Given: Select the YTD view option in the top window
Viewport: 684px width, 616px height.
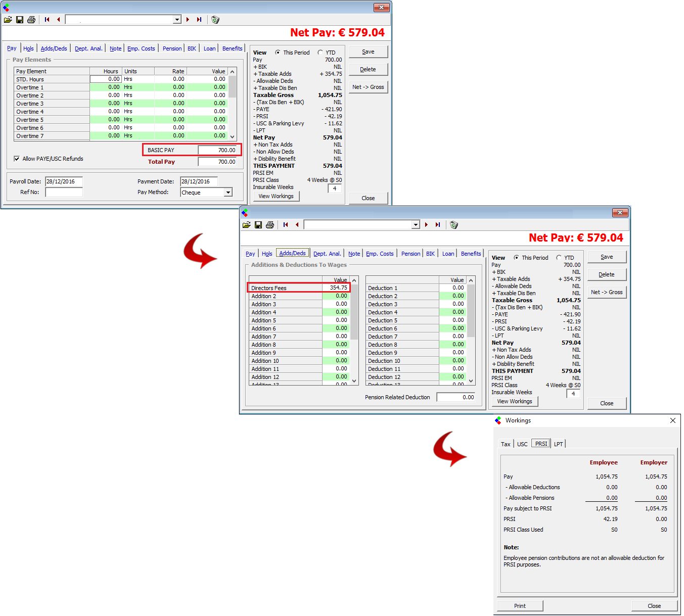Looking at the screenshot, I should click(x=320, y=53).
